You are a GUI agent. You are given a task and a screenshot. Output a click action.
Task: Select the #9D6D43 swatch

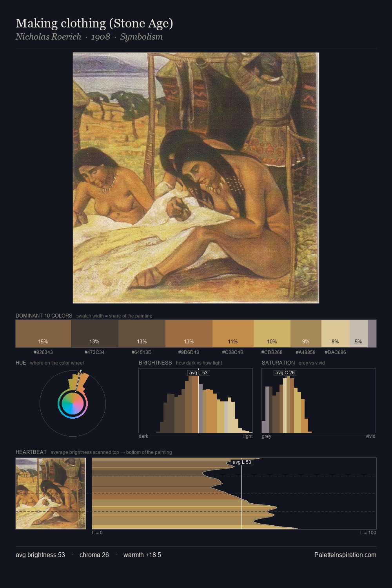point(189,334)
